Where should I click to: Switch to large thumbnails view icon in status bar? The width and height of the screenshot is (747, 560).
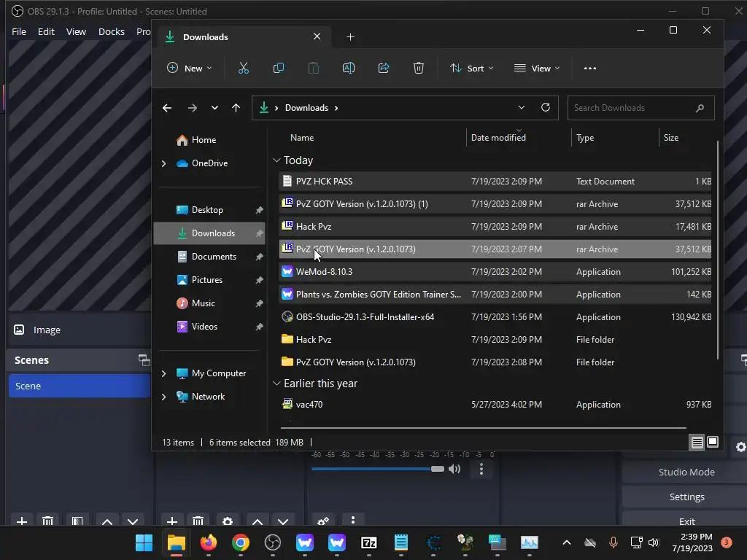pyautogui.click(x=713, y=443)
